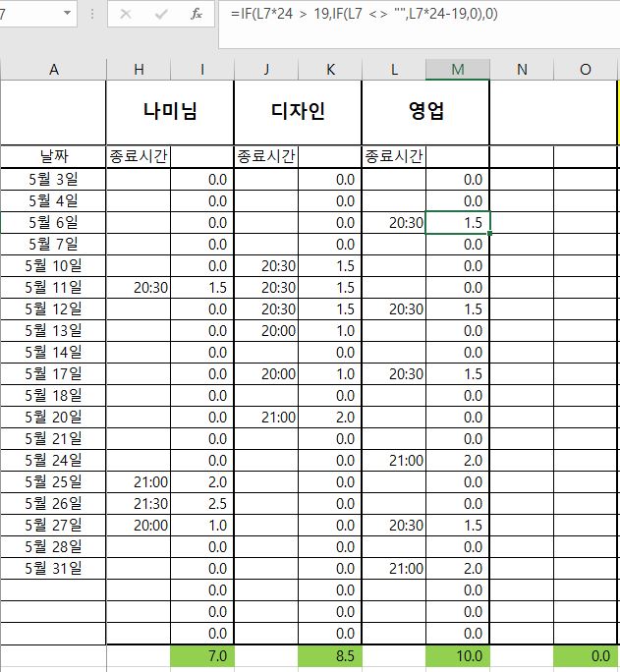Select the 5월 7일 date cell

click(x=54, y=245)
